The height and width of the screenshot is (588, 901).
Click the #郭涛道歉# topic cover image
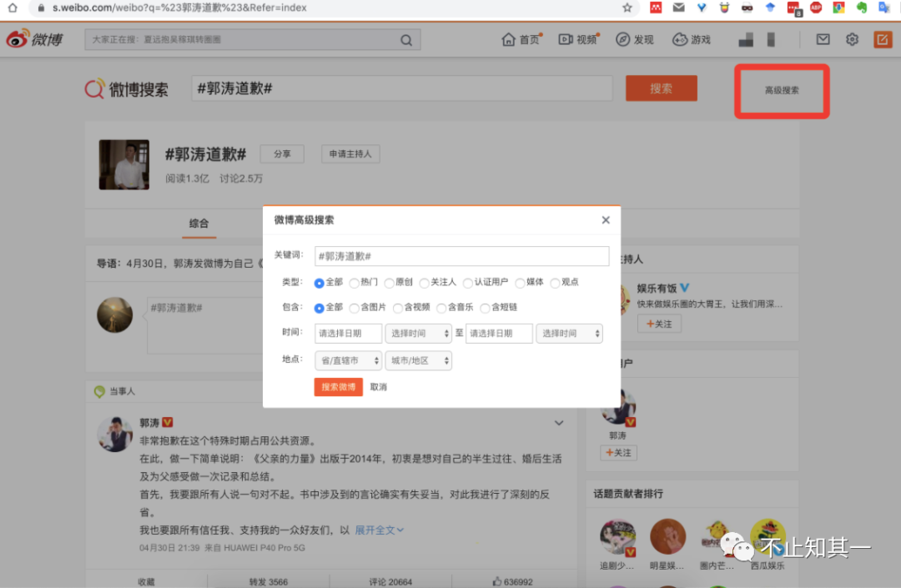pos(124,164)
